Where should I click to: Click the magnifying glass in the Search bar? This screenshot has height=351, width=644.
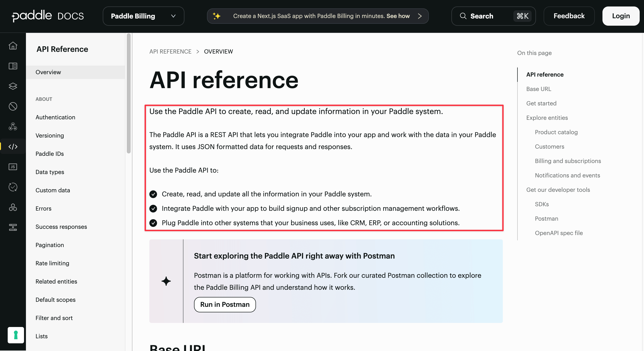click(x=463, y=16)
